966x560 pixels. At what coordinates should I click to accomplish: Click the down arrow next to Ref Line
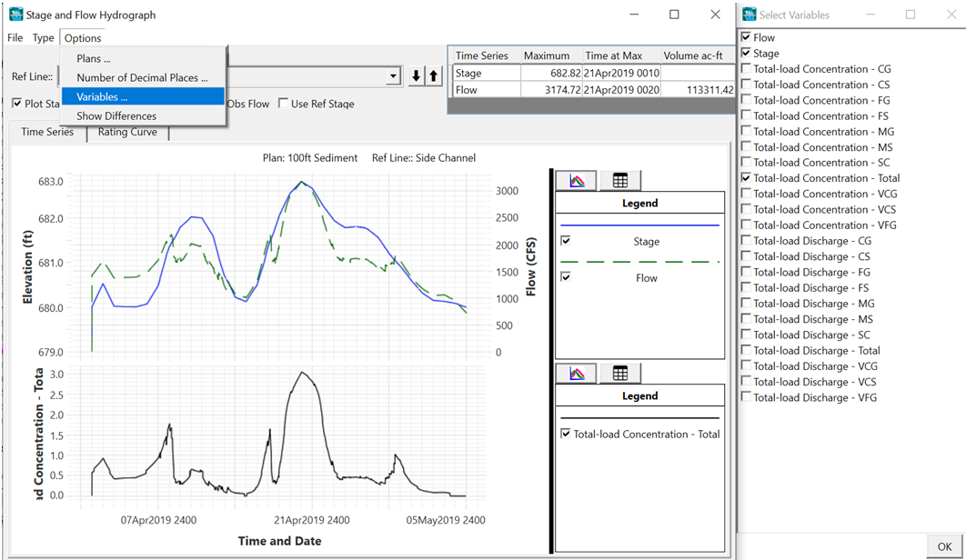click(x=417, y=76)
